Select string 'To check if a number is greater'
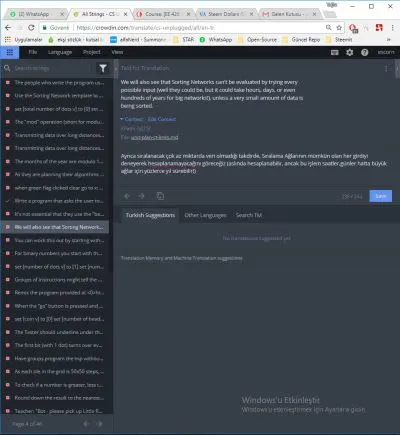This screenshot has width=400, height=435. click(x=56, y=385)
